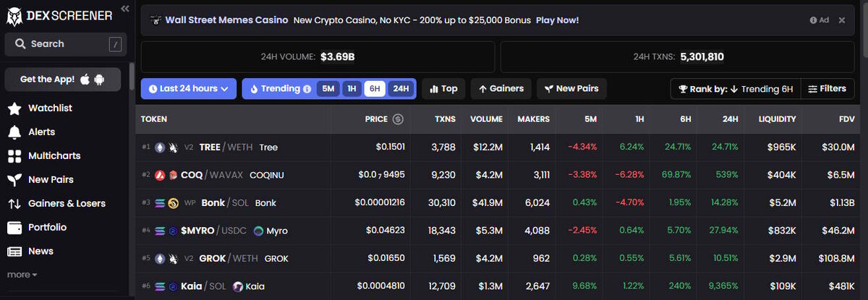This screenshot has height=300, width=868.
Task: Click the Alerts bell icon
Action: coord(14,132)
